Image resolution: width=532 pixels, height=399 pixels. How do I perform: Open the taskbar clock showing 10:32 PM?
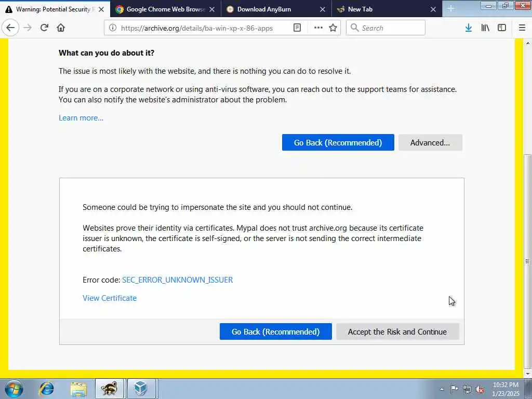click(x=506, y=389)
